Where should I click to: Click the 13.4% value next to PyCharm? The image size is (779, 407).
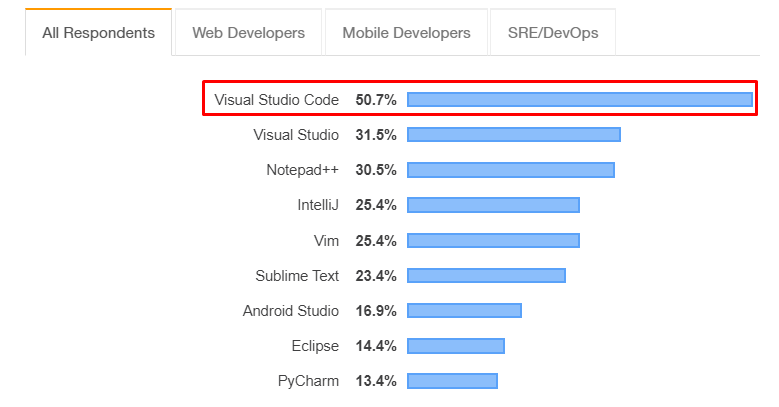click(375, 381)
